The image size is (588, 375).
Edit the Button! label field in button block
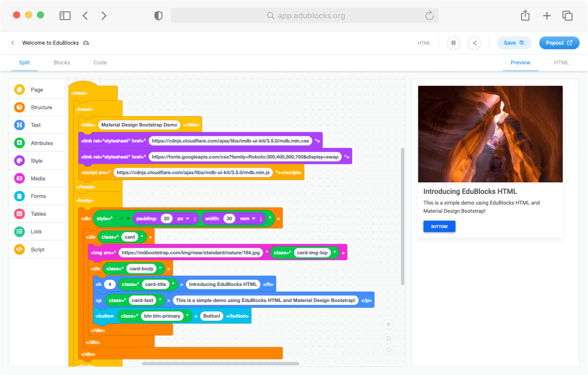(212, 316)
